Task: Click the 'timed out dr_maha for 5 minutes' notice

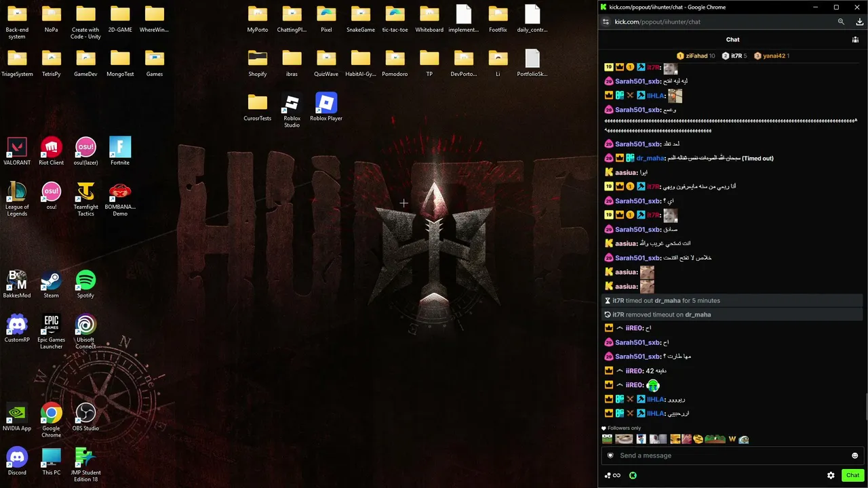Action: coord(732,300)
